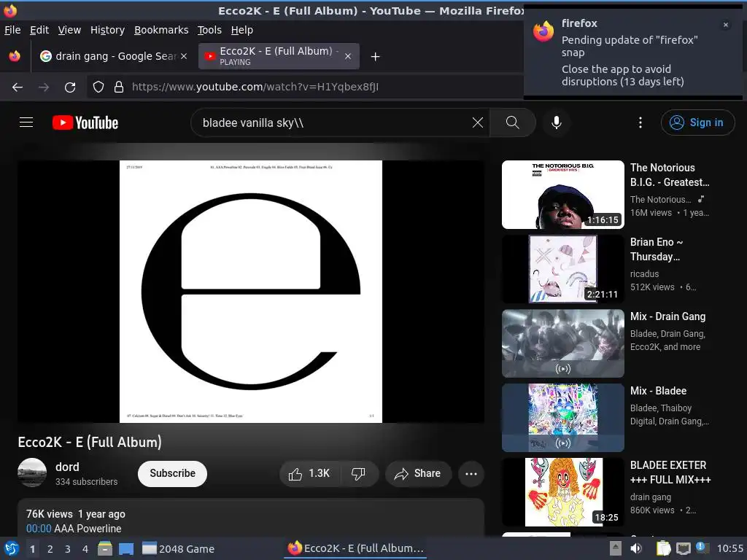Click the YouTube search input field

pos(333,122)
